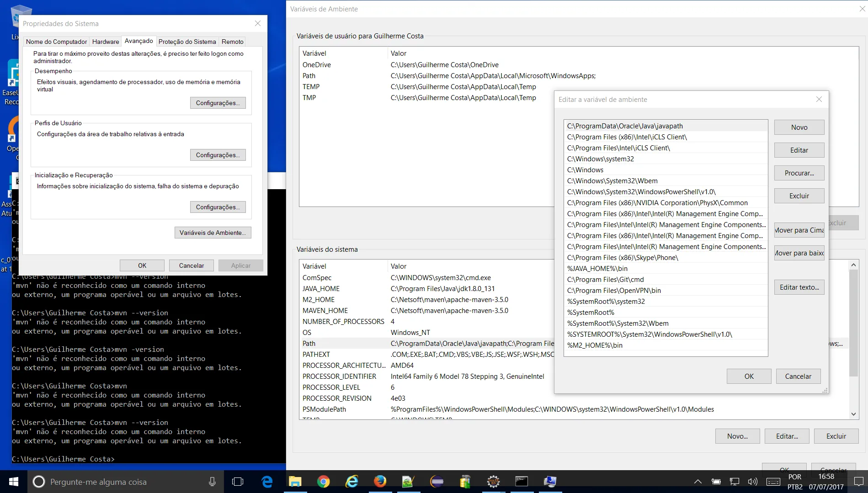Open Microsoft Edge in the taskbar

(267, 482)
